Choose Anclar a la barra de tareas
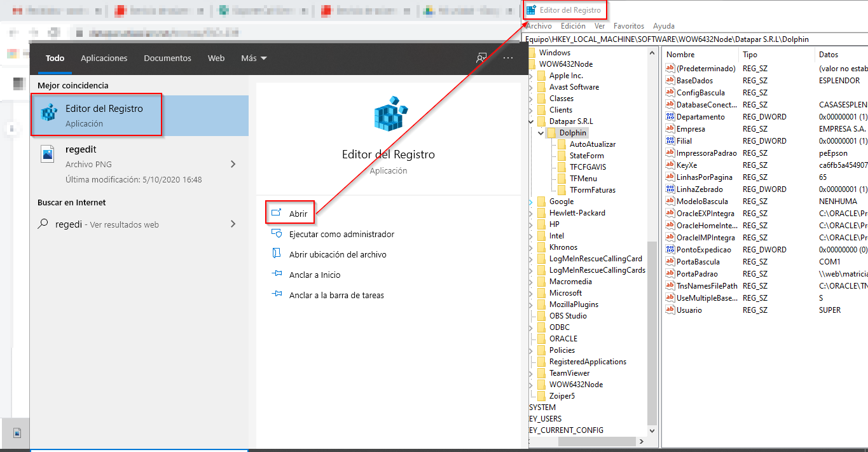The height and width of the screenshot is (452, 868). (x=336, y=295)
